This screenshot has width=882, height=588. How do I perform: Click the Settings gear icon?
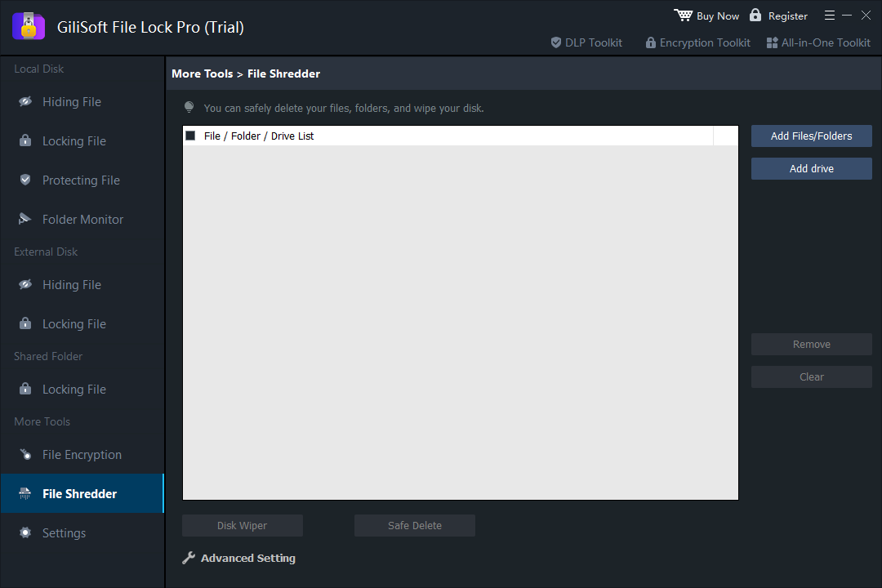pyautogui.click(x=25, y=532)
